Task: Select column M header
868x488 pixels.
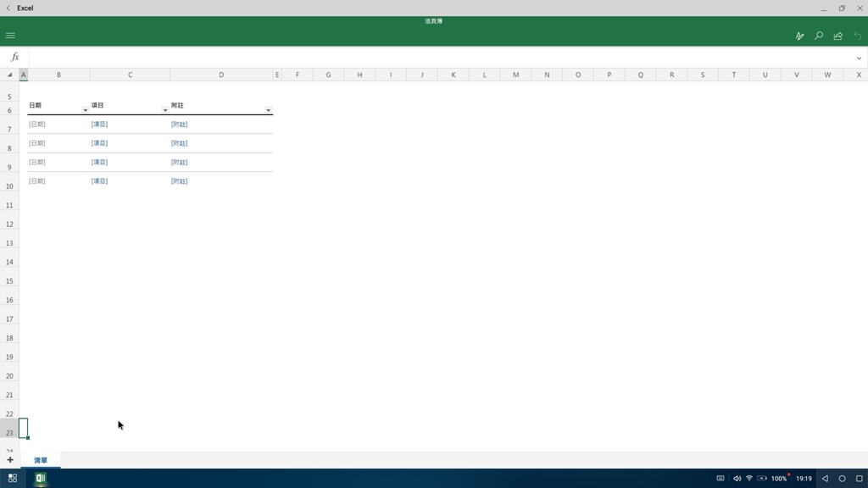Action: click(x=516, y=75)
